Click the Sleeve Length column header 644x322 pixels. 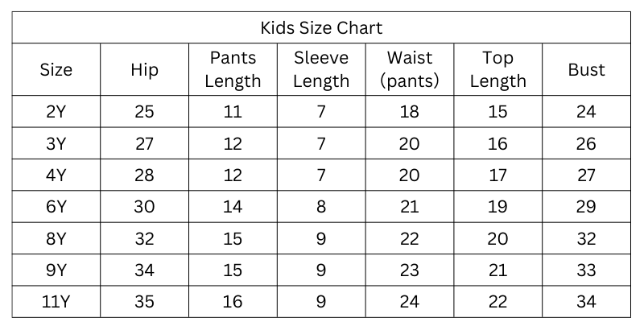321,69
